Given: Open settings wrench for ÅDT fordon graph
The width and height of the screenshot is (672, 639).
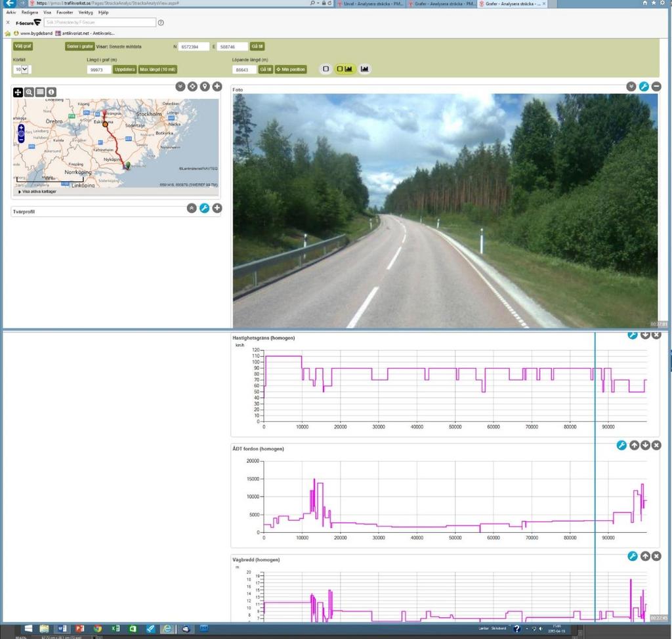Looking at the screenshot, I should point(621,445).
